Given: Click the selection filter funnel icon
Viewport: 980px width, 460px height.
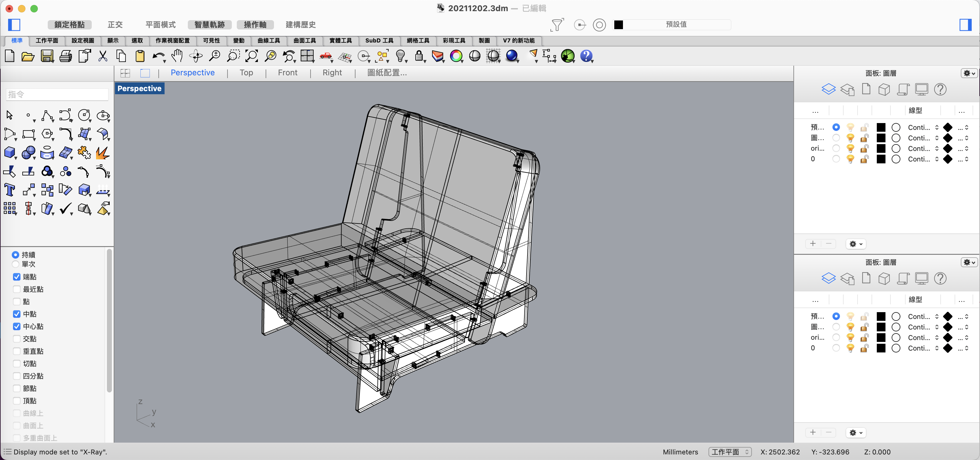Looking at the screenshot, I should (x=556, y=25).
